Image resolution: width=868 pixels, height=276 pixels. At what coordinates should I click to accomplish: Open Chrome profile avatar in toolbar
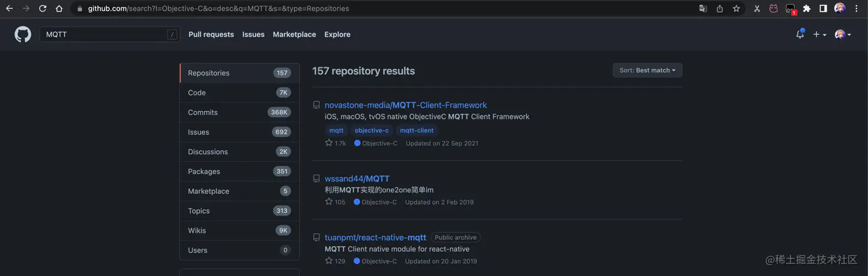tap(840, 9)
